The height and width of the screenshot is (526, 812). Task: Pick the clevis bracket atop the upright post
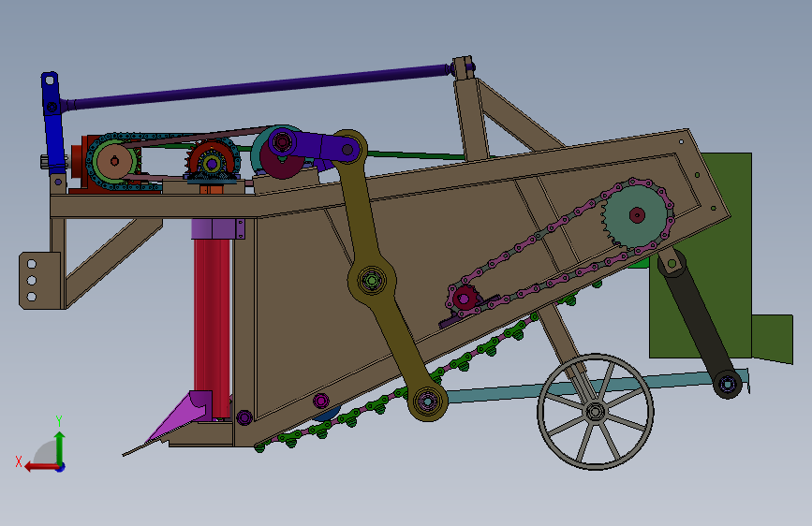click(x=463, y=67)
